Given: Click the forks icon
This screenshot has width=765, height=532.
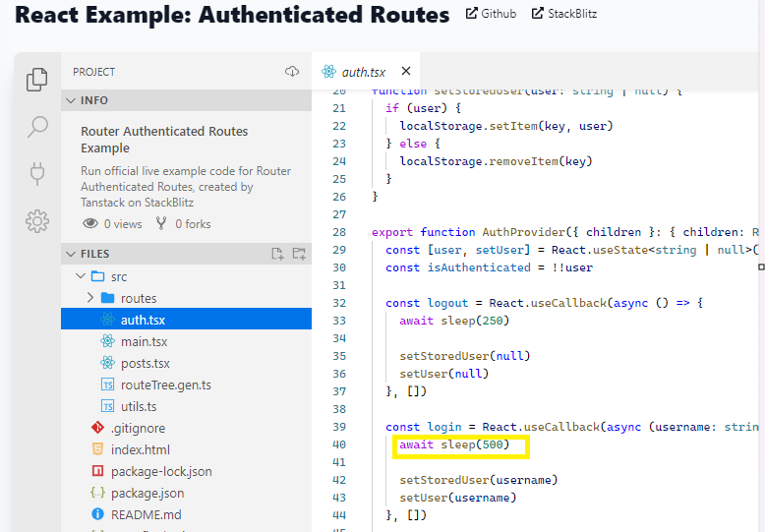Looking at the screenshot, I should coord(161,223).
